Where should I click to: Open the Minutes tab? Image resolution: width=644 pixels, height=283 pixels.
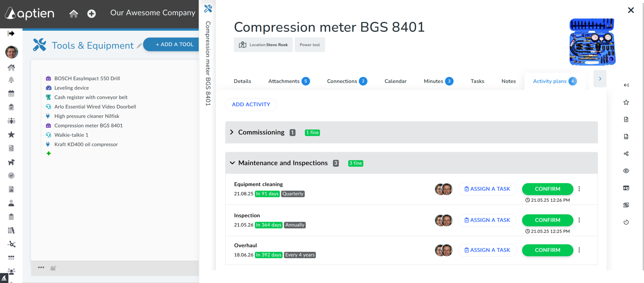[438, 81]
